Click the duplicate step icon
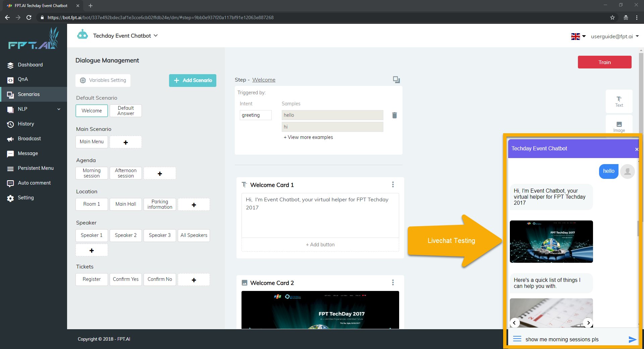The width and height of the screenshot is (644, 349). pos(396,80)
